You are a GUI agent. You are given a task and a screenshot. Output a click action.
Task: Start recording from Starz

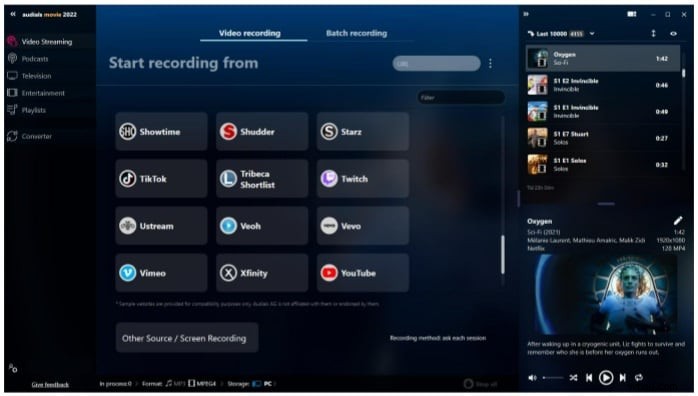click(x=363, y=132)
